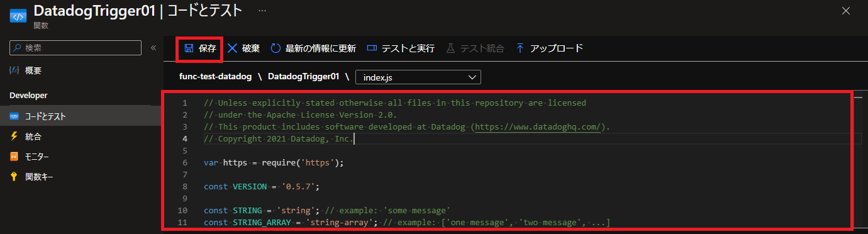This screenshot has height=234, width=868.
Task: Click the 検索 search box
Action: 75,48
